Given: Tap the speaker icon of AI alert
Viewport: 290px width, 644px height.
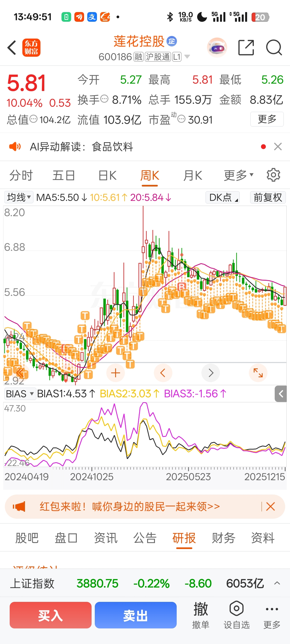Looking at the screenshot, I should [15, 147].
